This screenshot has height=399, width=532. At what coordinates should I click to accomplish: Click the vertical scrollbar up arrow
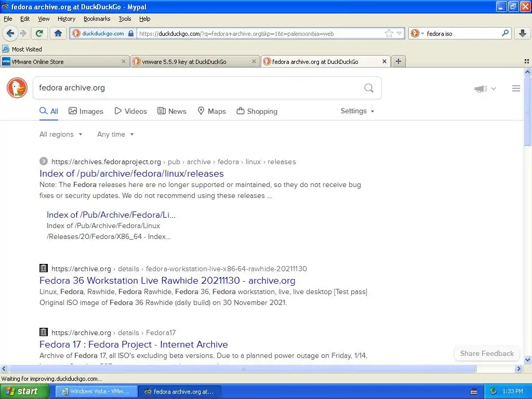pyautogui.click(x=527, y=72)
